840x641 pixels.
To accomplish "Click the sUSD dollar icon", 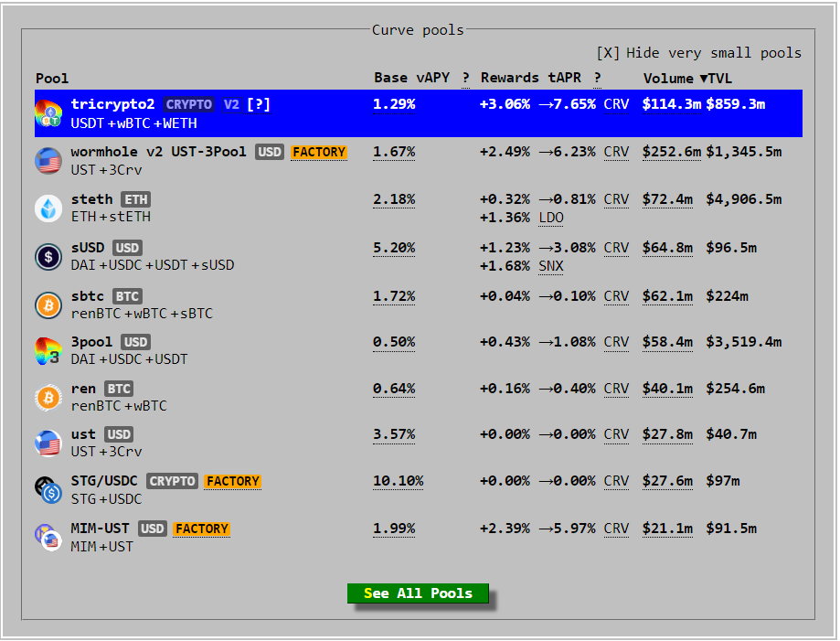I will (48, 257).
